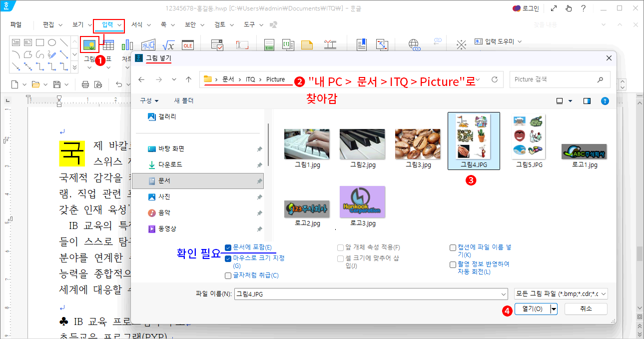The height and width of the screenshot is (339, 644).
Task: Click the blue help icon in dialog
Action: coord(605,101)
